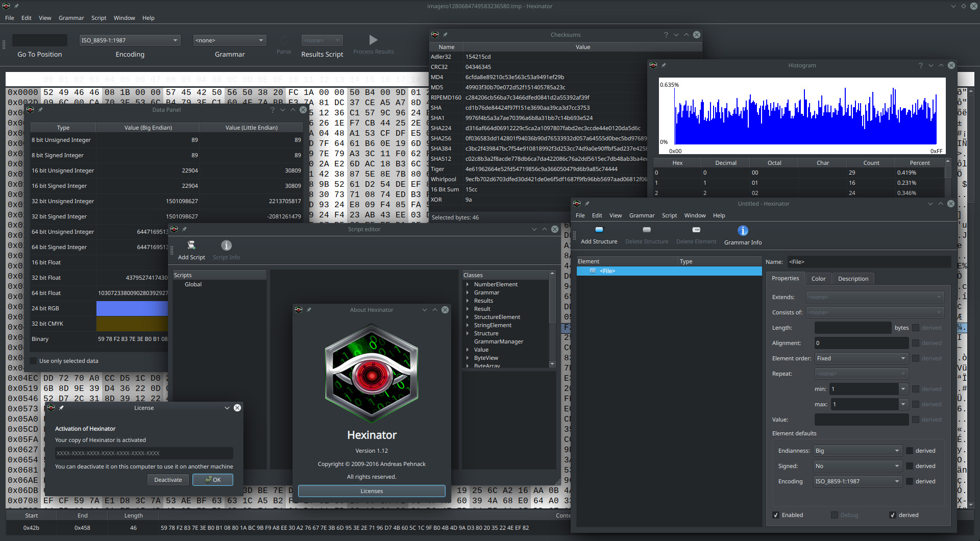Open the Grammar dropdown in main toolbar

point(230,40)
